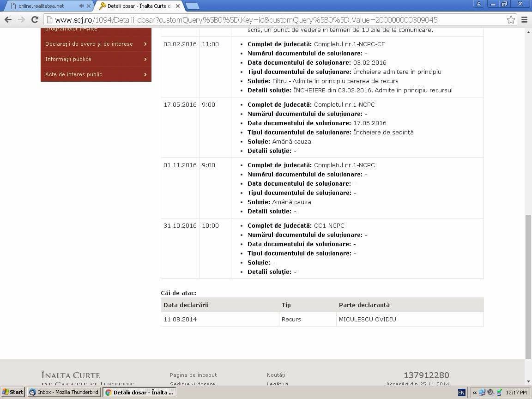Open a new browser tab
The image size is (532, 399).
pos(192,6)
